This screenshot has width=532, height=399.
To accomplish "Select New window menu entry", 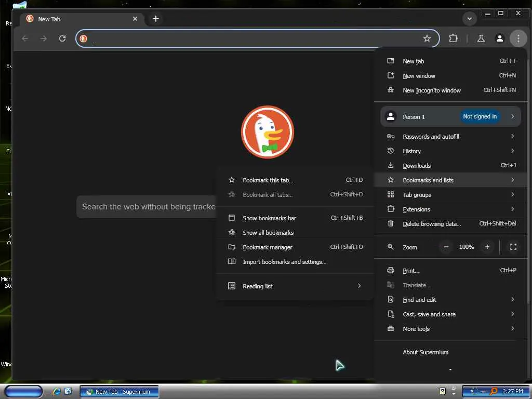I will (451, 76).
